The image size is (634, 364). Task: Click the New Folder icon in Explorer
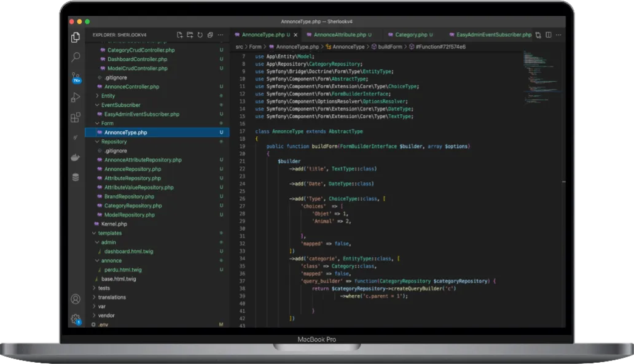point(190,35)
